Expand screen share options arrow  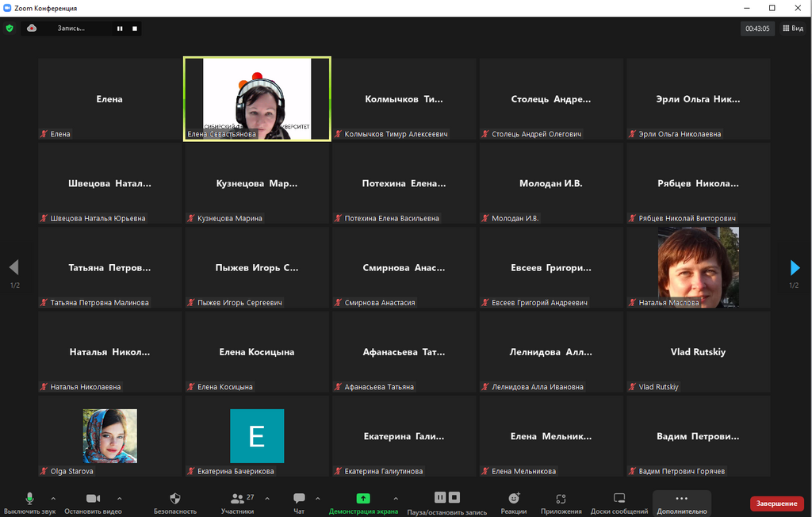[396, 498]
